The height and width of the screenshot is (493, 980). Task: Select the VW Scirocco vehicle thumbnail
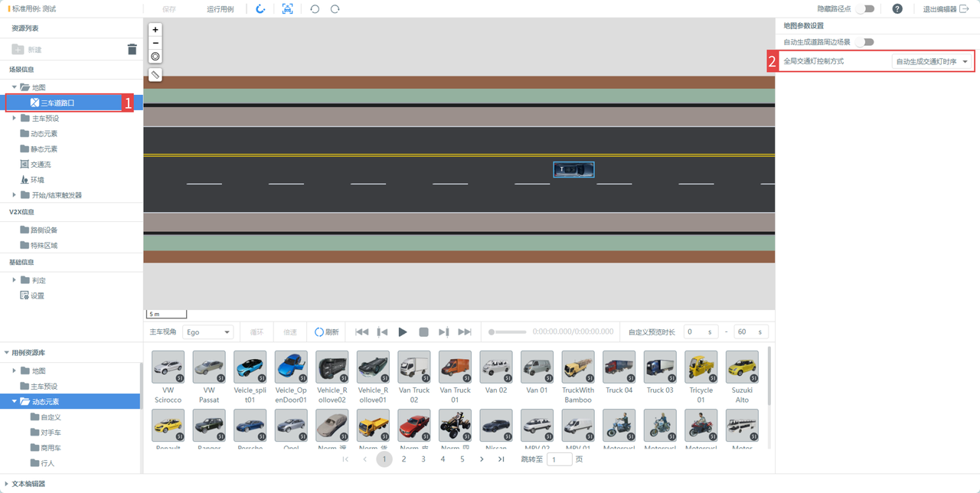pyautogui.click(x=168, y=367)
